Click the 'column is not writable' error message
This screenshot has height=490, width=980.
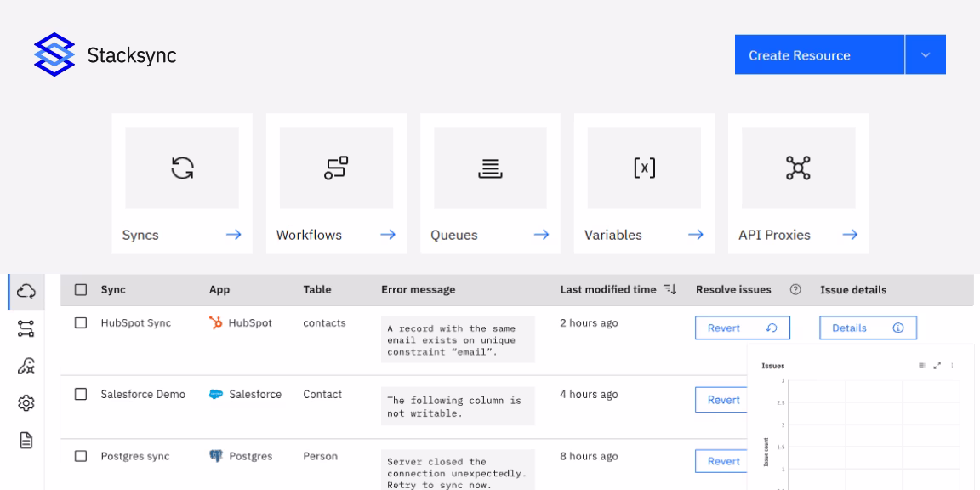pos(459,407)
